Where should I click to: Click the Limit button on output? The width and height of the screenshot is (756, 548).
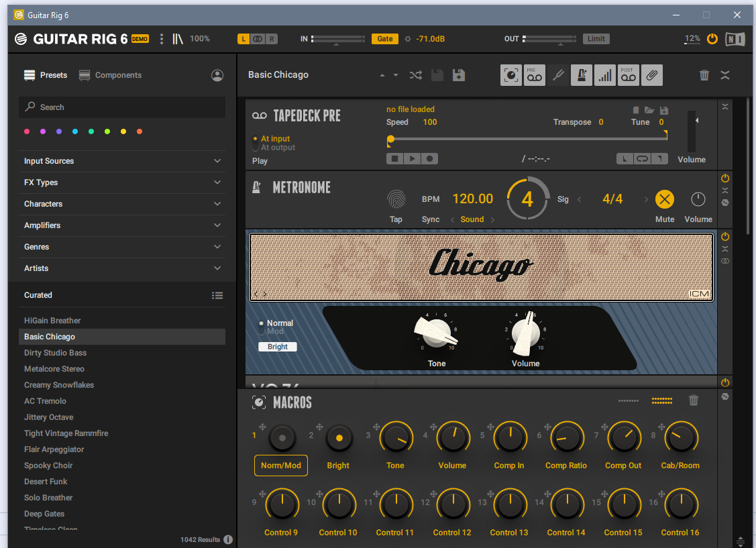pos(596,39)
